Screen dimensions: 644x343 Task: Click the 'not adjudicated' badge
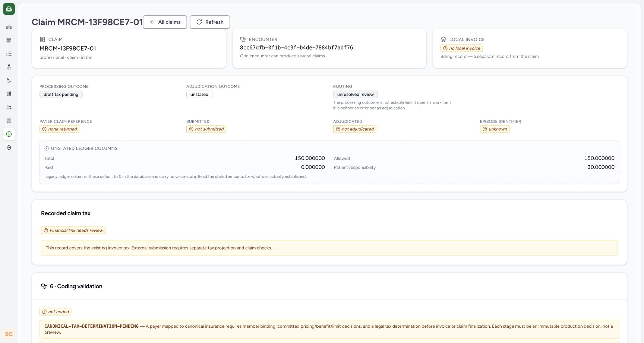point(355,129)
